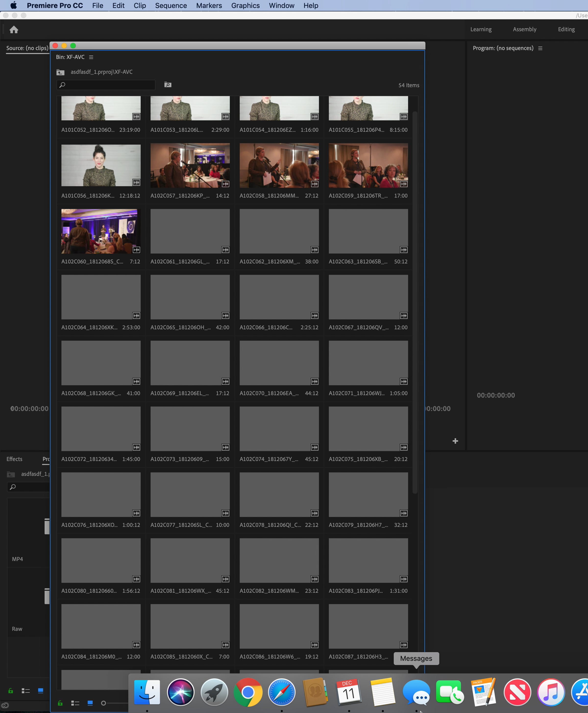Viewport: 588px width, 713px height.
Task: Switch to the Effects panel tab
Action: (14, 459)
